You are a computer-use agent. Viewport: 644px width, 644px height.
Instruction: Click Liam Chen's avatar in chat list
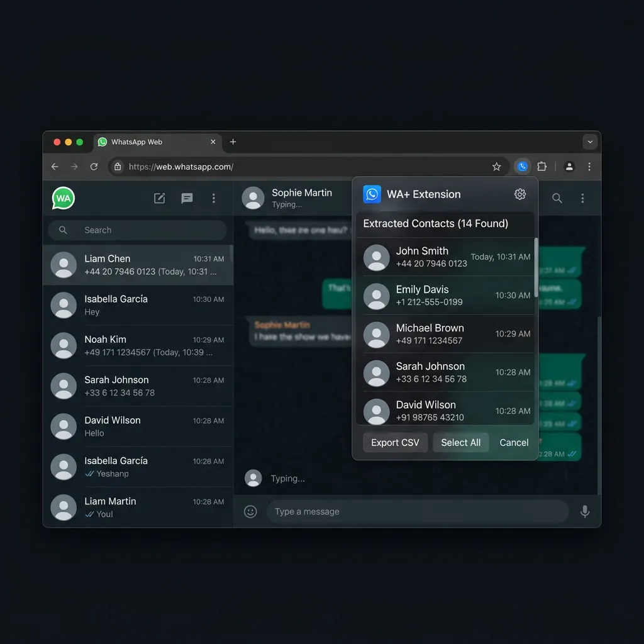64,265
